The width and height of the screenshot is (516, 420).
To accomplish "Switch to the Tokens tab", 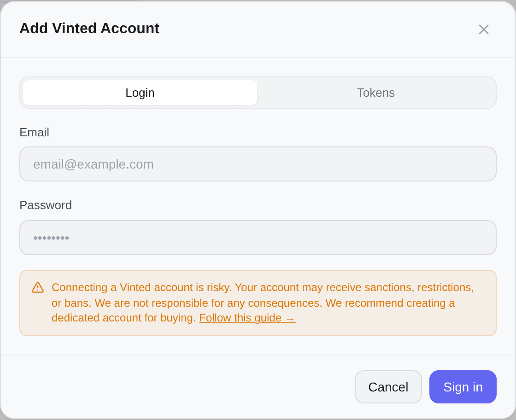I will tap(376, 93).
